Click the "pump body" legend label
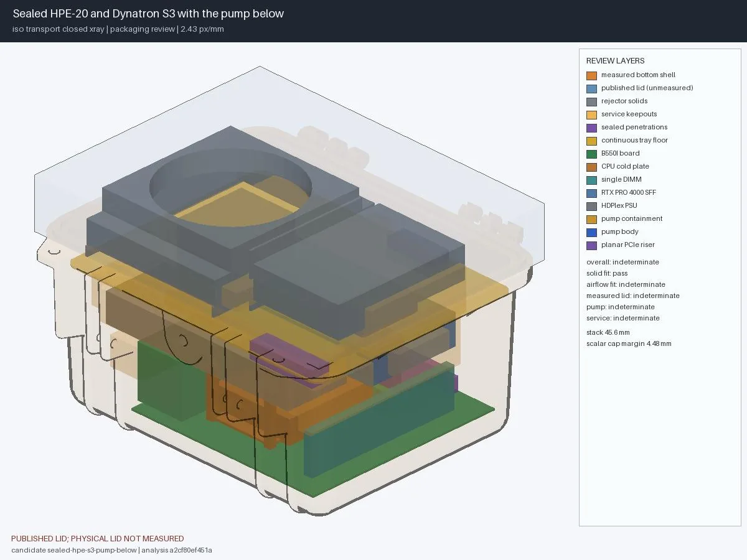747x560 pixels. pos(619,231)
